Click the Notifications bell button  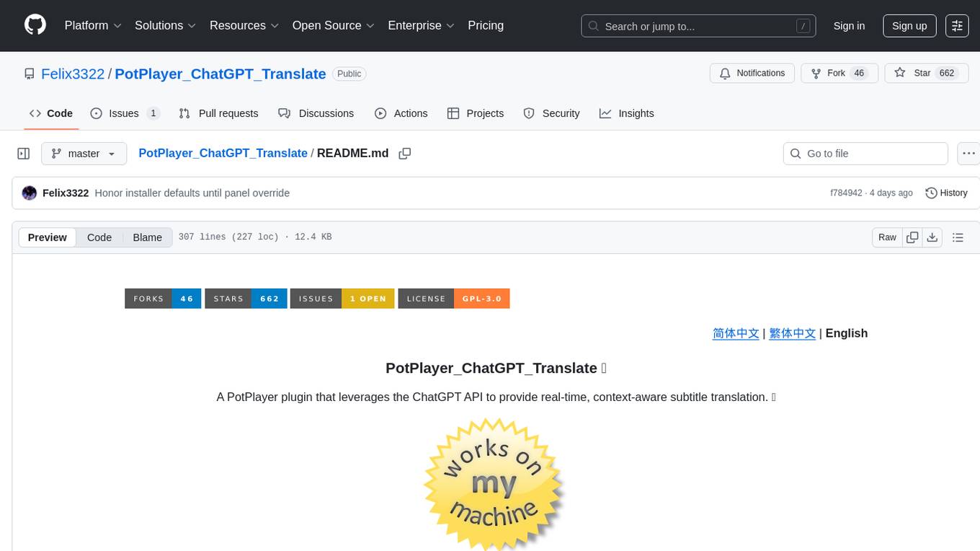[752, 74]
